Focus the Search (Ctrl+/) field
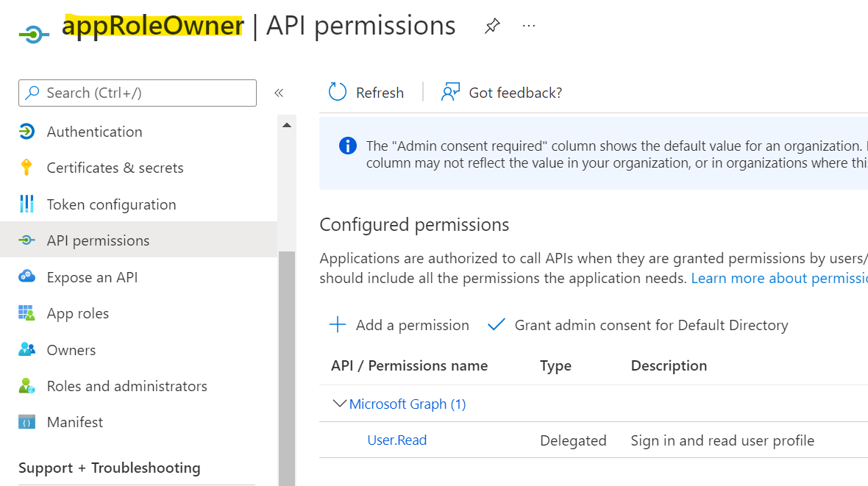The height and width of the screenshot is (486, 868). (138, 93)
